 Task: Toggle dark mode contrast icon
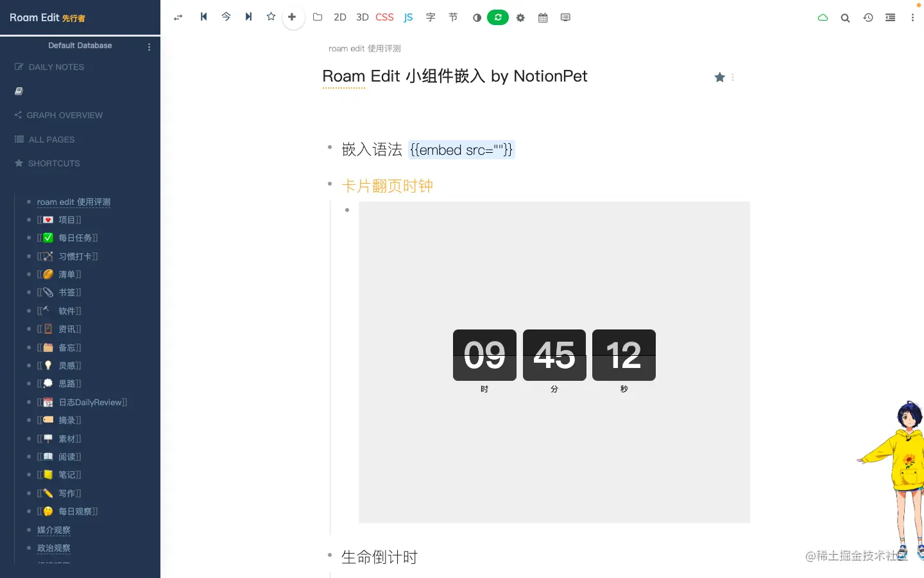[477, 18]
